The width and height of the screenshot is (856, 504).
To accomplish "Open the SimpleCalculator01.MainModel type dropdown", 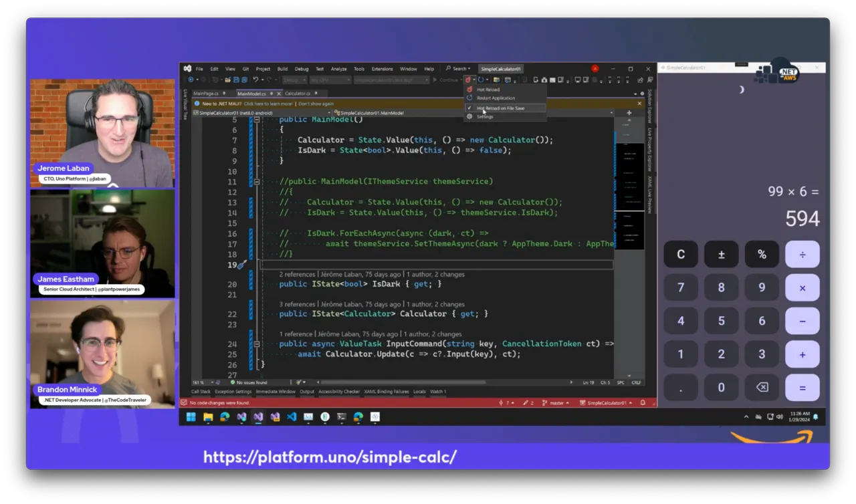I will pyautogui.click(x=473, y=113).
